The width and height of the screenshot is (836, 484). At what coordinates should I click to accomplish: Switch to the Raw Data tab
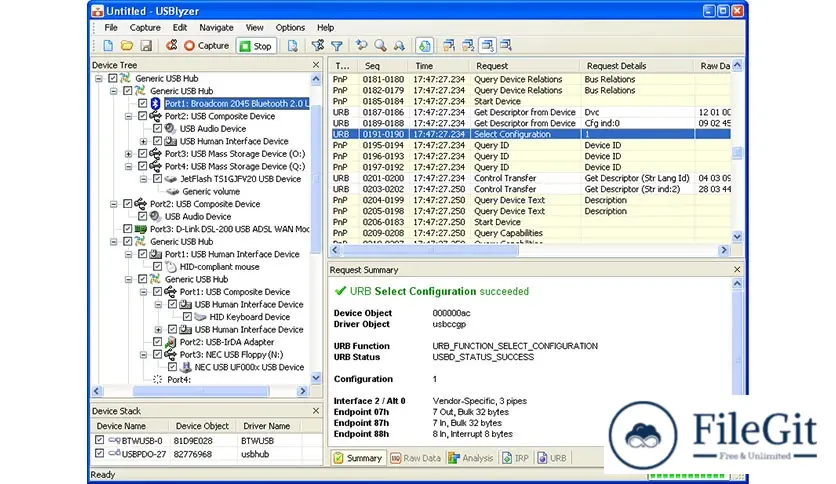tap(416, 458)
